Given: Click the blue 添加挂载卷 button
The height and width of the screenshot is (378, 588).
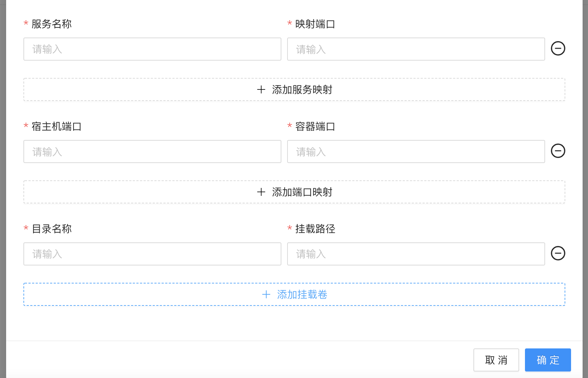Looking at the screenshot, I should [x=294, y=294].
